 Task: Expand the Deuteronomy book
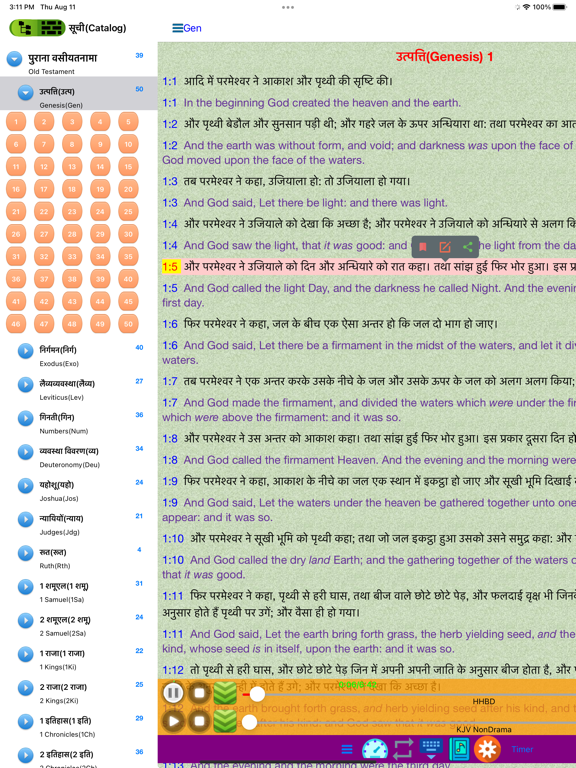(25, 452)
